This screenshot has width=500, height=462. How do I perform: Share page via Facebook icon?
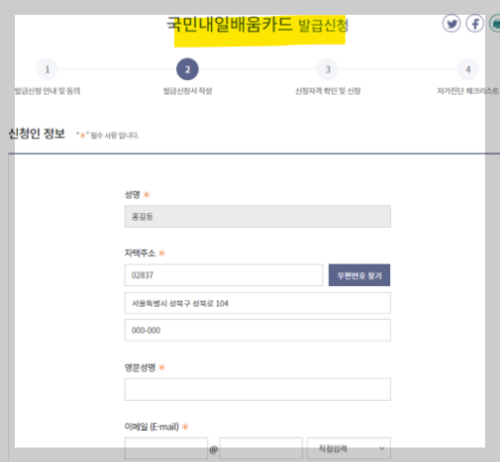pyautogui.click(x=475, y=24)
